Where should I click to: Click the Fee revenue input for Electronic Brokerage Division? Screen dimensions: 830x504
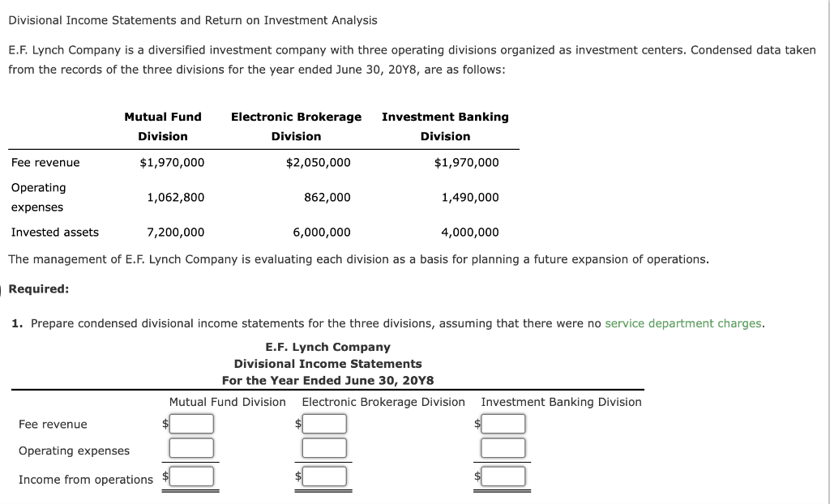point(323,423)
